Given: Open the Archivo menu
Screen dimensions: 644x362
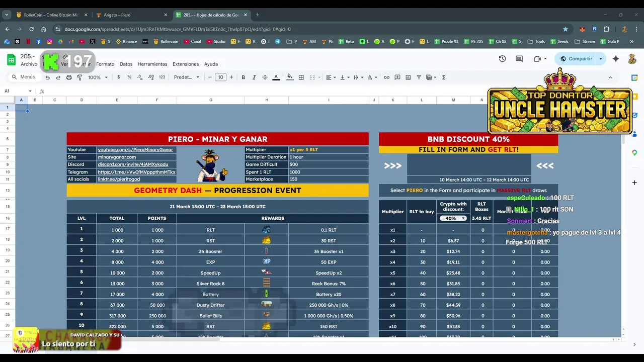Looking at the screenshot, I should (x=29, y=64).
